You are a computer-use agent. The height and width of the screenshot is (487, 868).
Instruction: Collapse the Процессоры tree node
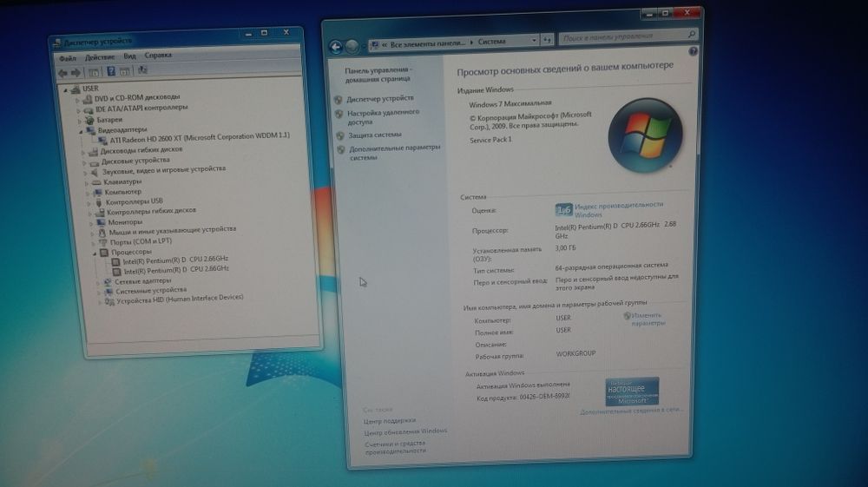click(x=95, y=253)
